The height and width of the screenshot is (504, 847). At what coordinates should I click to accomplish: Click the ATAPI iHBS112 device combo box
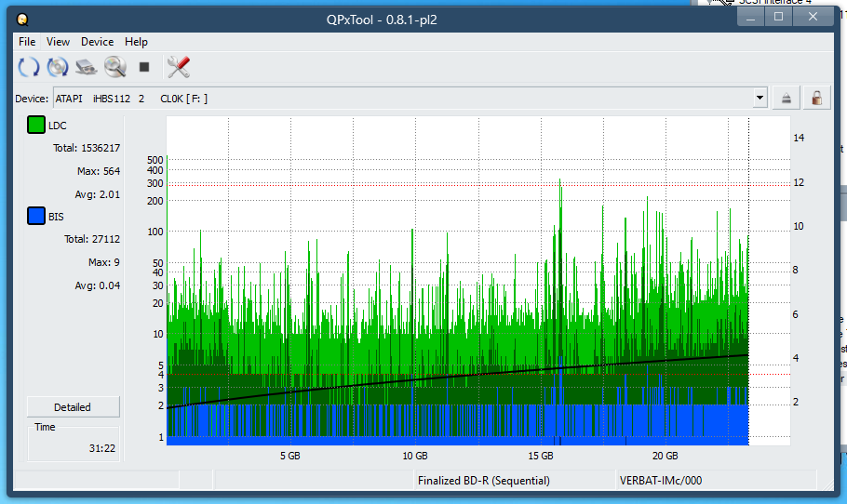click(x=400, y=99)
